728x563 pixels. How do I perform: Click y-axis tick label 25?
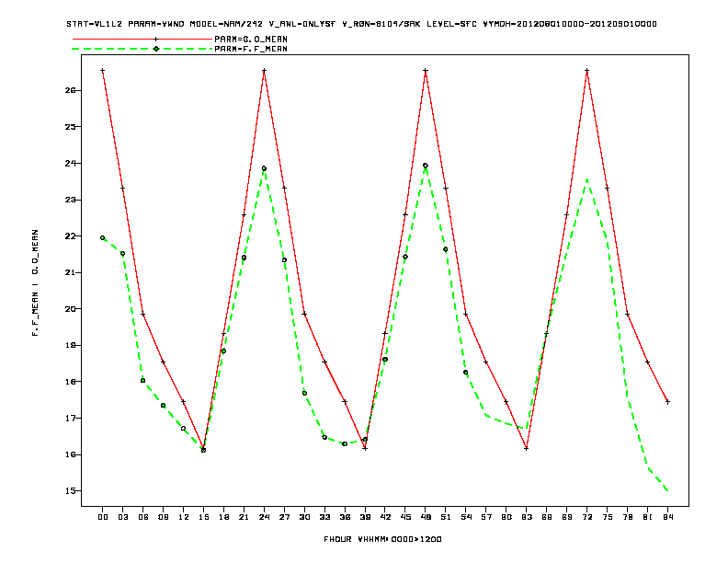[71, 127]
